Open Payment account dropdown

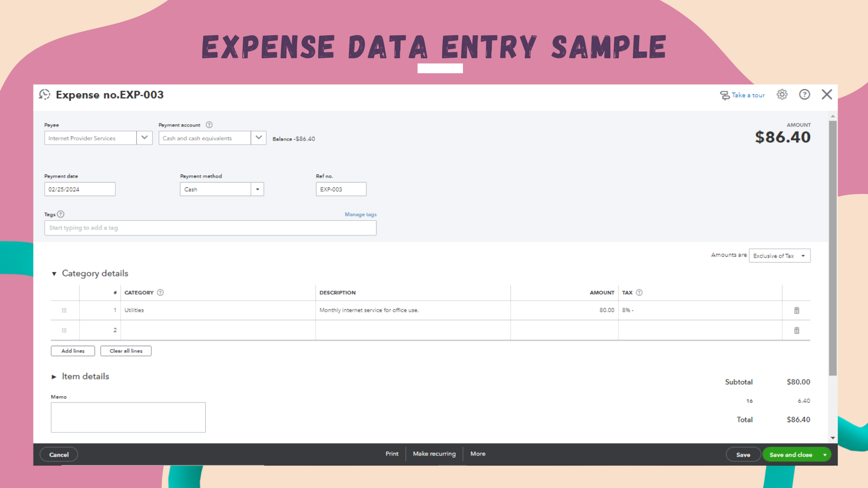click(x=259, y=138)
